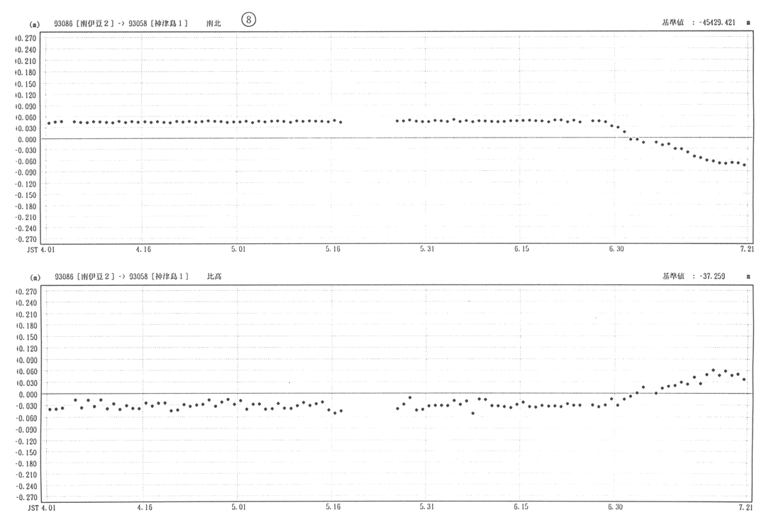Click the 6.15 date label under bottom chart
Screen dimensions: 776x532
pyautogui.click(x=521, y=507)
